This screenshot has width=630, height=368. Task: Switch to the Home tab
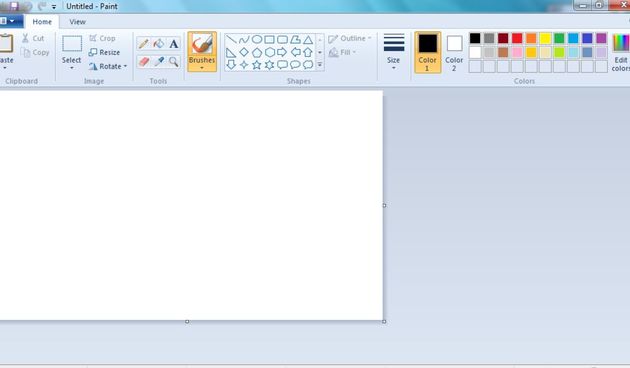tap(42, 22)
